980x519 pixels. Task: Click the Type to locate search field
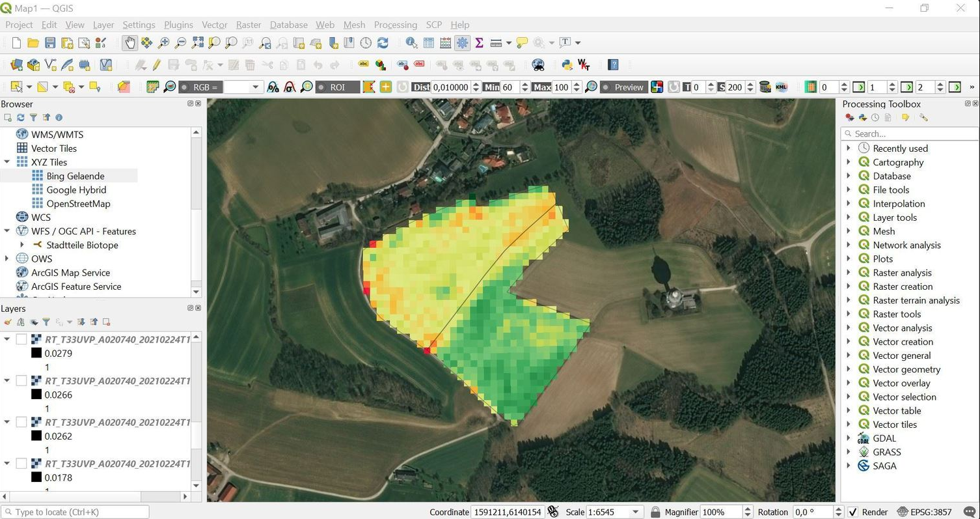[75, 512]
